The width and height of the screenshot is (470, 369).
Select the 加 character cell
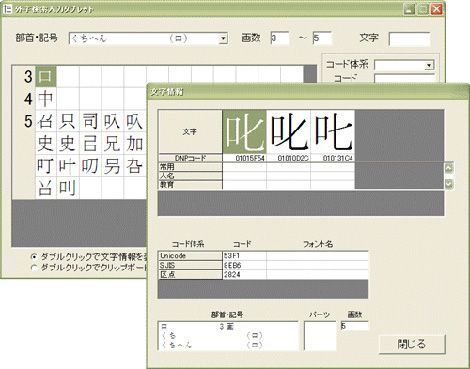point(135,143)
